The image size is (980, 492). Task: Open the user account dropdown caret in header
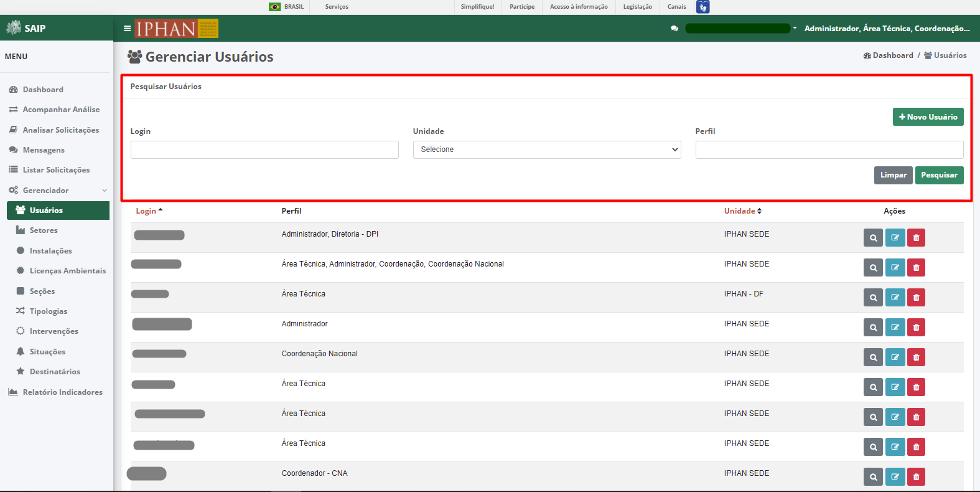point(795,28)
